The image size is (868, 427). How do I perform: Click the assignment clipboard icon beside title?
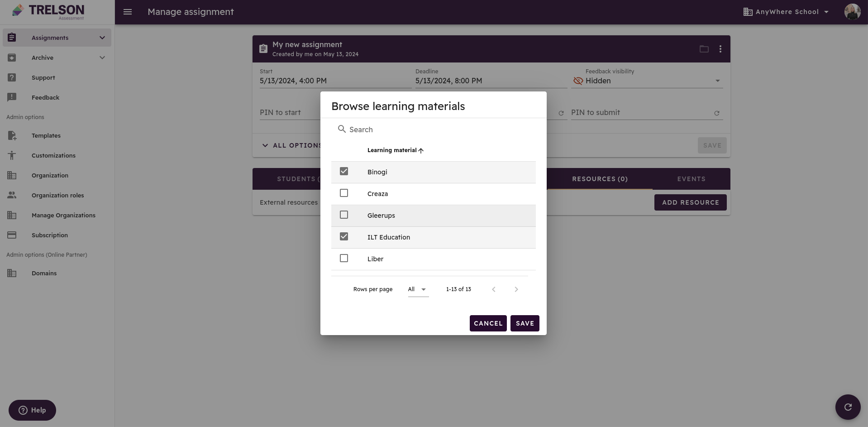(x=263, y=49)
